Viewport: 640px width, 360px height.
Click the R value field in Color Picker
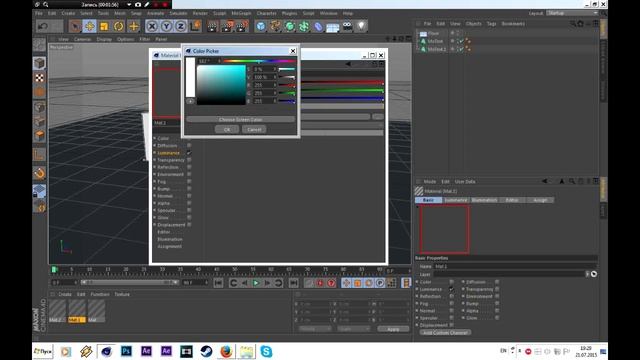[x=264, y=85]
